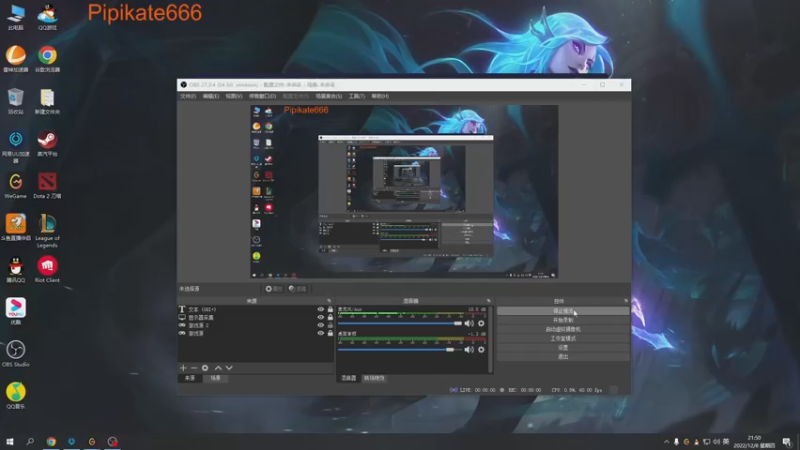Open source properties gear below sources list
Image resolution: width=800 pixels, height=450 pixels.
coord(205,368)
